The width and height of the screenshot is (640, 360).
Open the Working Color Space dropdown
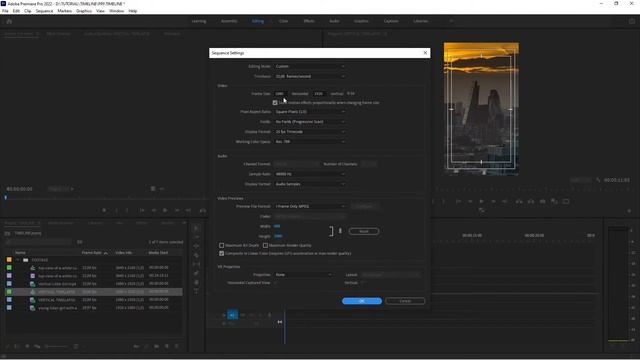(309, 142)
